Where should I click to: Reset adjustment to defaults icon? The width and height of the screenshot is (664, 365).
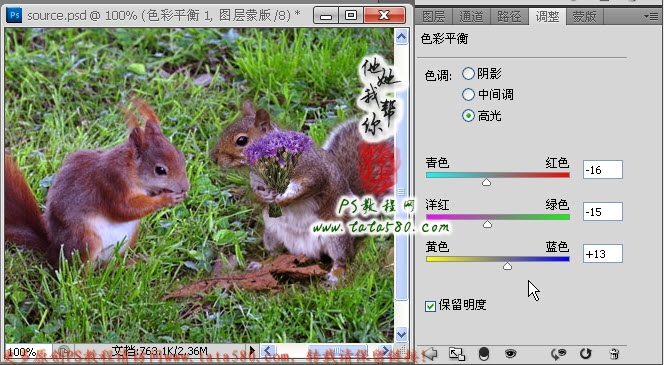(586, 354)
